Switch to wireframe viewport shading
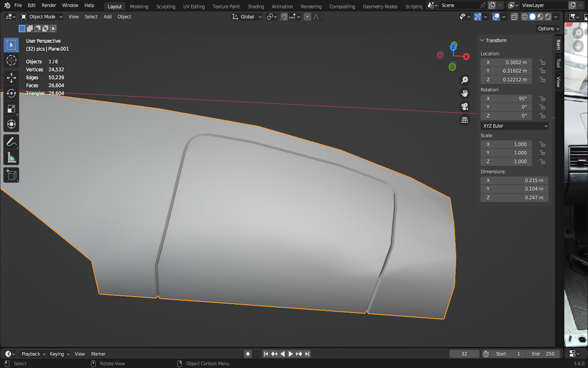Screen dimensions: 588x368 pyautogui.click(x=525, y=17)
